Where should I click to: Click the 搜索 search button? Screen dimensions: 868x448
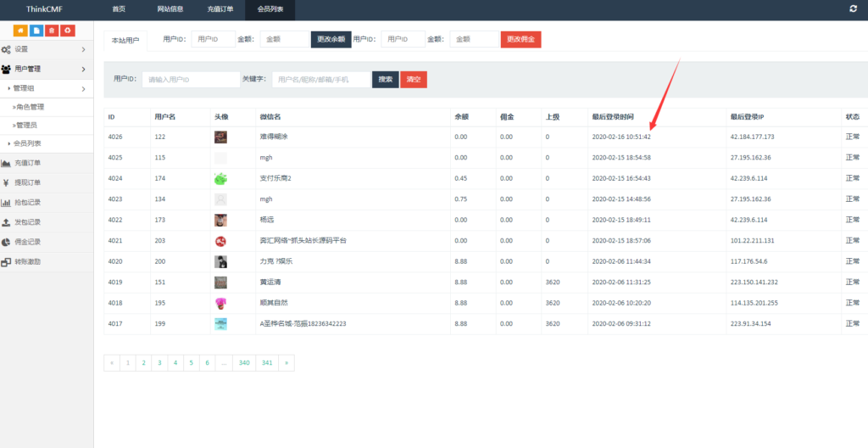point(385,79)
